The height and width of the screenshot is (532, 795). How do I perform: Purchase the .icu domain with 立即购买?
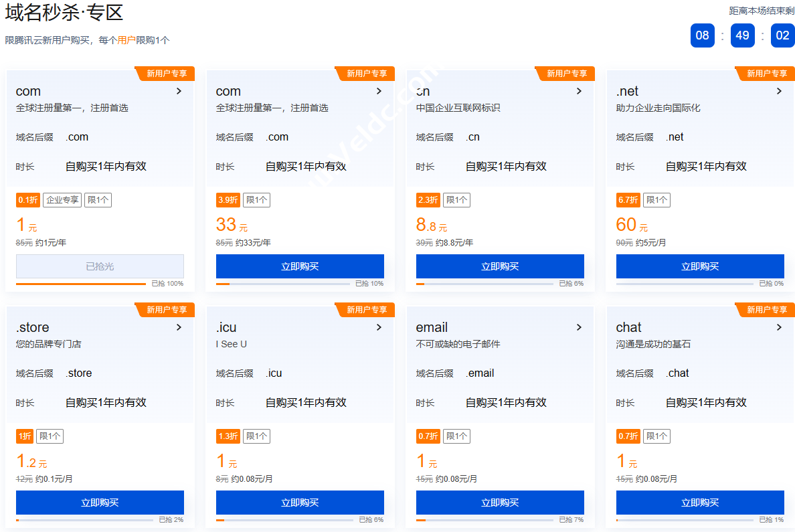coord(300,503)
